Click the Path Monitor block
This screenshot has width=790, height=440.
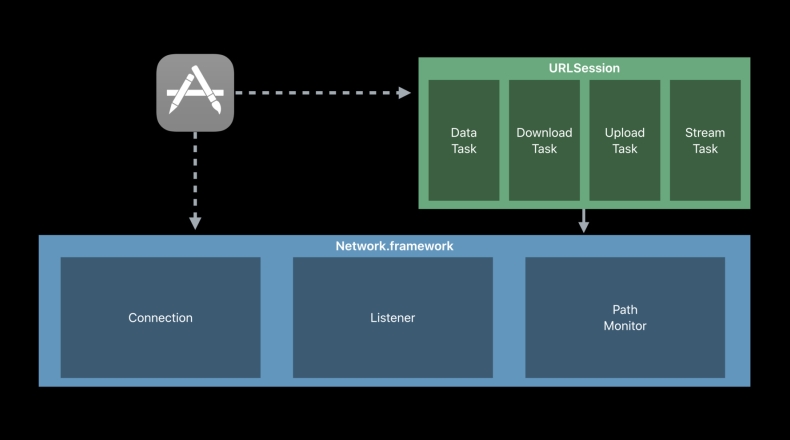coord(625,318)
